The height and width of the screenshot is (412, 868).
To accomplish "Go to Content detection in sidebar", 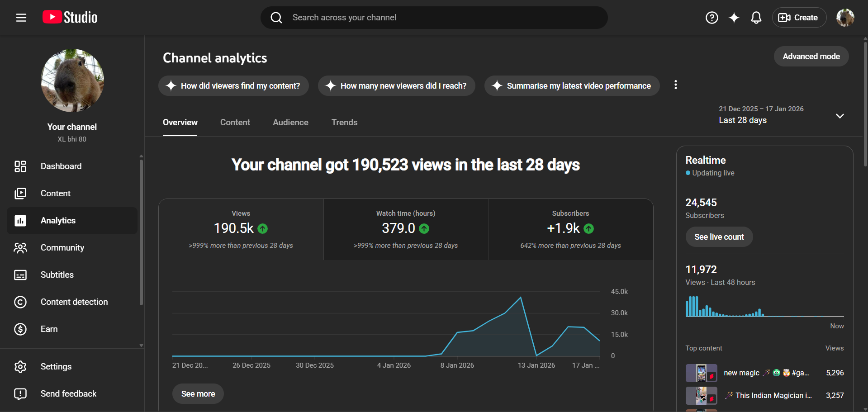I will coord(74,302).
